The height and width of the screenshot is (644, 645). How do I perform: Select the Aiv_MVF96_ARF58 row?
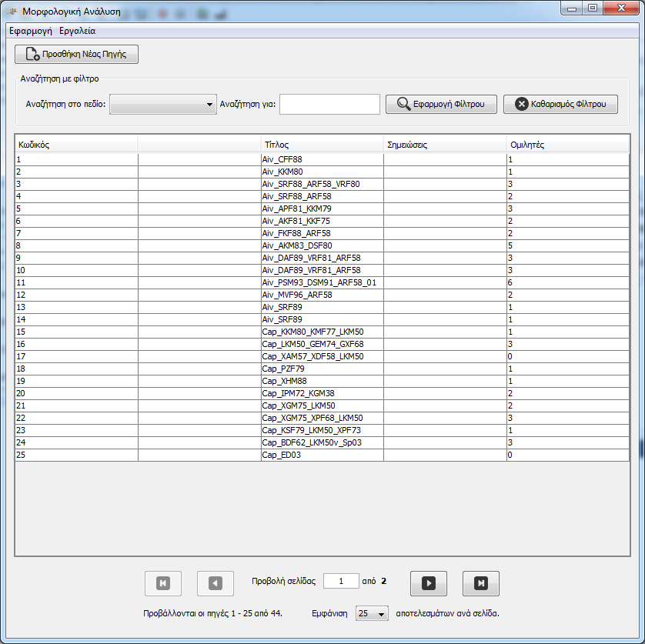(x=322, y=295)
